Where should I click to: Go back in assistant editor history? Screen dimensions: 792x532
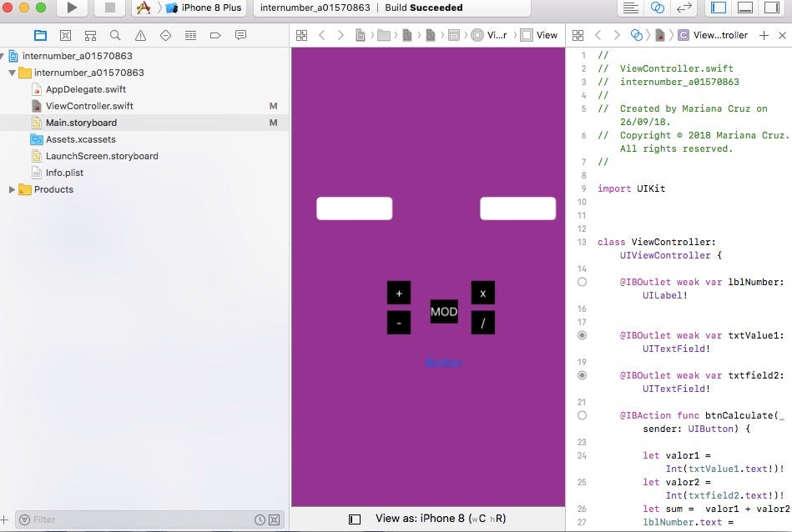[598, 35]
